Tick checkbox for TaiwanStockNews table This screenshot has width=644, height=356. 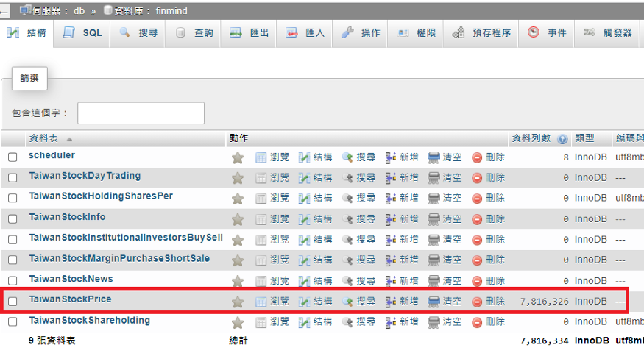[x=13, y=281]
